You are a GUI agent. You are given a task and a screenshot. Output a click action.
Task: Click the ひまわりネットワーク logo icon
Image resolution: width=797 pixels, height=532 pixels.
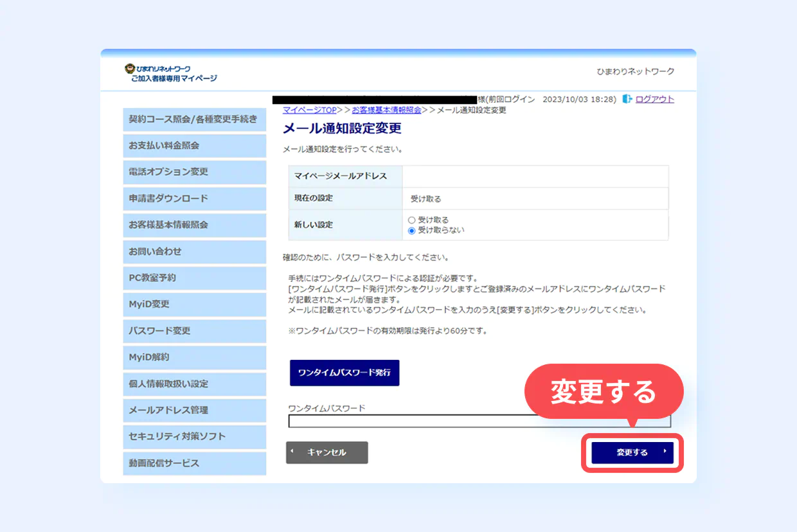coord(129,68)
